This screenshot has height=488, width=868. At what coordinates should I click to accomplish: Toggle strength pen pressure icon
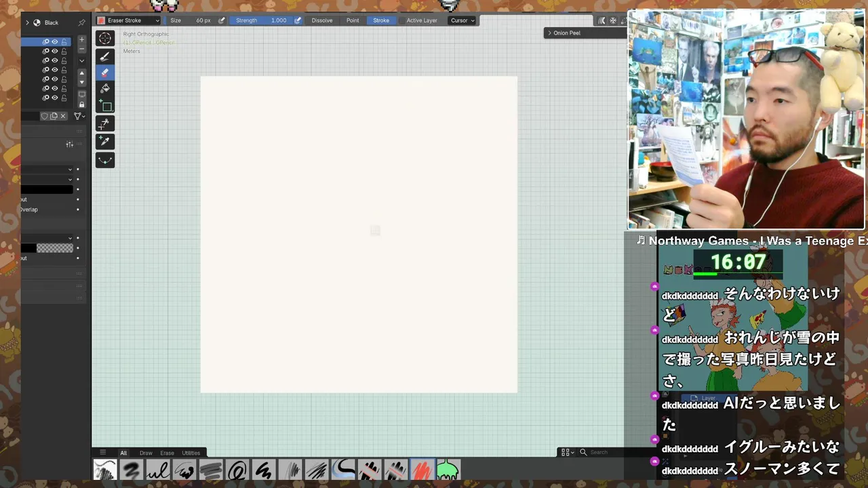(298, 20)
